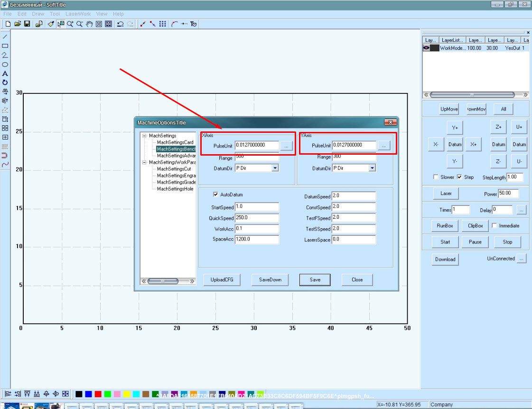The image size is (532, 409).
Task: Select the Line drawing tool
Action: [5, 37]
